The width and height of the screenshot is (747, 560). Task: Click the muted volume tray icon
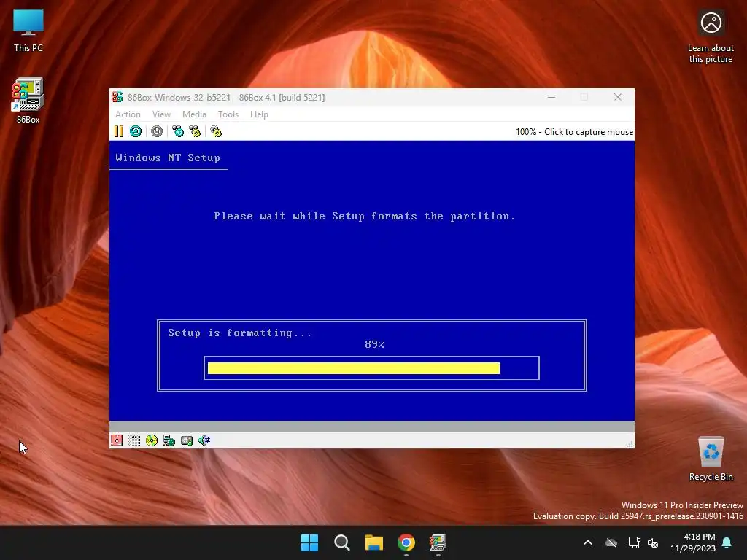click(x=653, y=542)
